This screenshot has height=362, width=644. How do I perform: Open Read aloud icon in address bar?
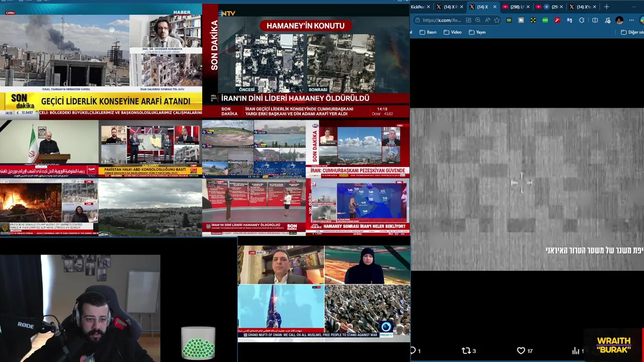[x=487, y=20]
